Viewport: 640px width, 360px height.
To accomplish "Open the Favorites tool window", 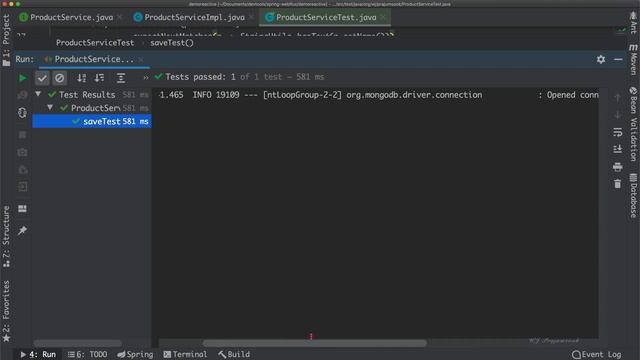I will [x=6, y=311].
